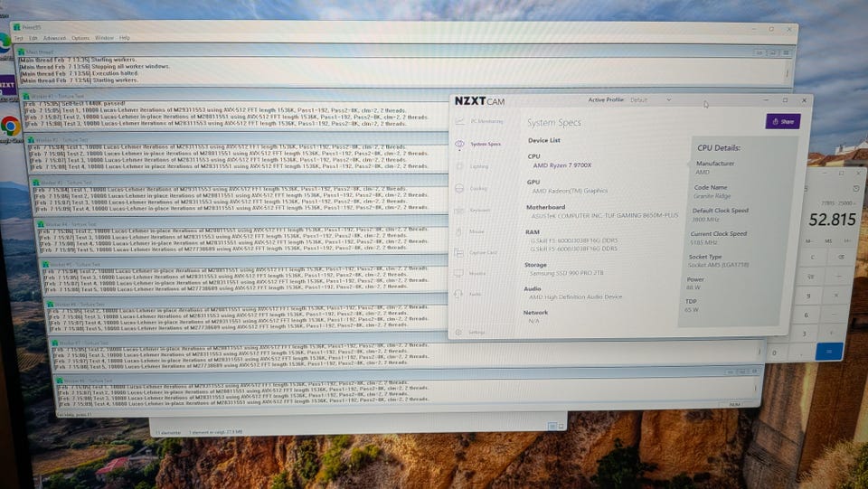Click the backspace button in Calculator
The image size is (868, 489).
pos(842,258)
